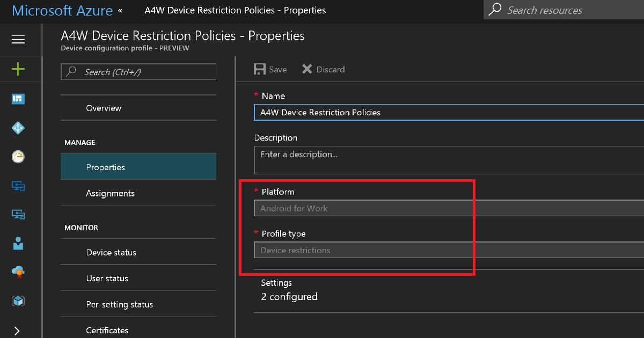The image size is (644, 338).
Task: Open User status under Monitor
Action: 138,278
